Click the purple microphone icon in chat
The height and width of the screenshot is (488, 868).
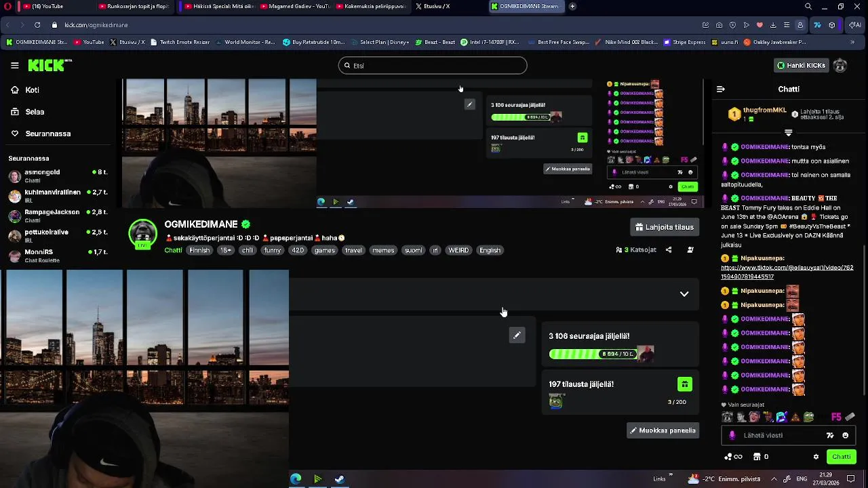click(732, 435)
